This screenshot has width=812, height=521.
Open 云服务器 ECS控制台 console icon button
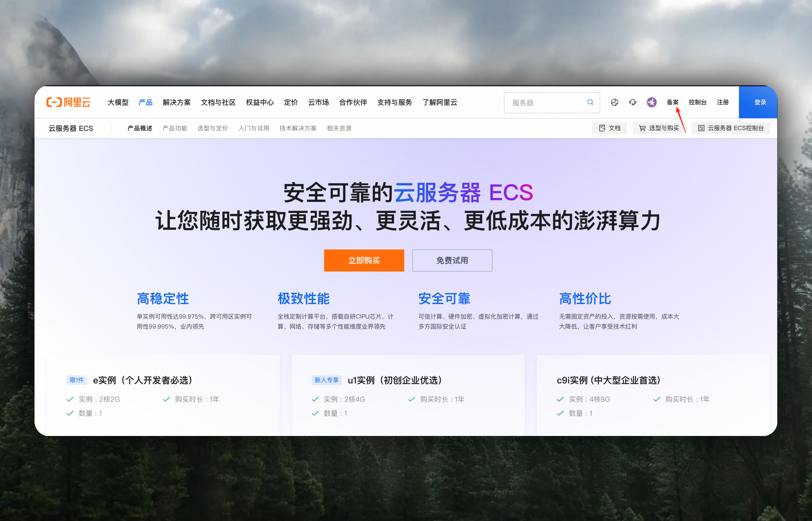point(731,128)
